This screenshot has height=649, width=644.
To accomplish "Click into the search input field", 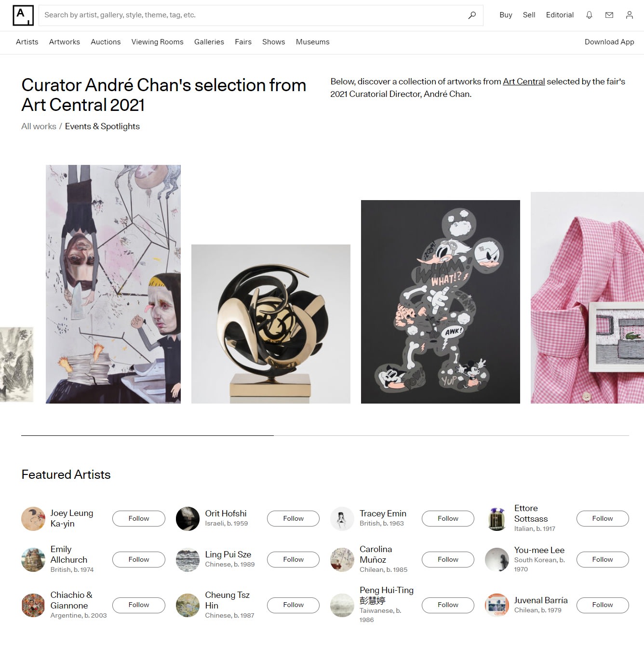I will tap(253, 15).
